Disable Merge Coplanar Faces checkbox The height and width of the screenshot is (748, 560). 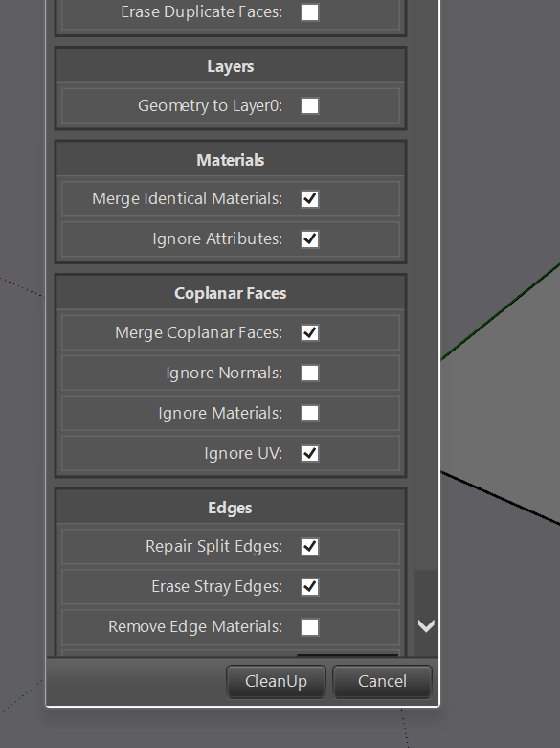(310, 332)
